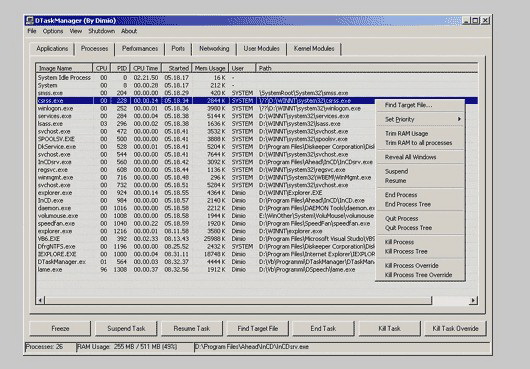Click the End Task button
530x369 pixels.
[x=323, y=328]
